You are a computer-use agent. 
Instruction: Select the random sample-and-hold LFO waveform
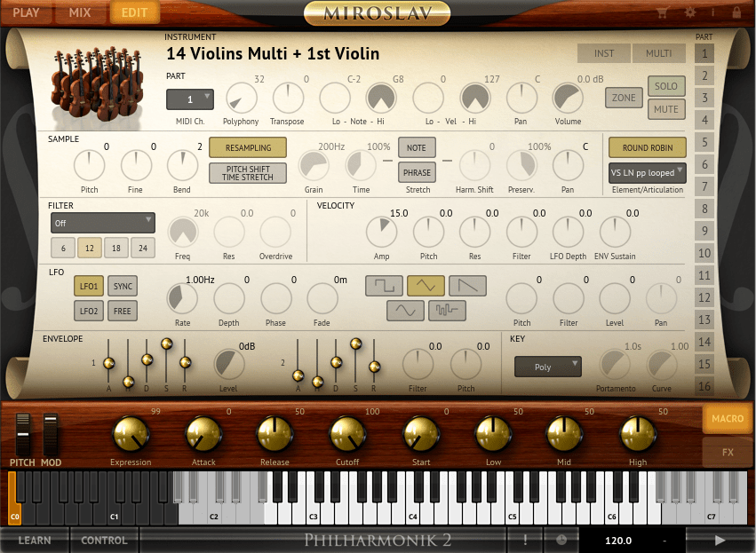447,311
